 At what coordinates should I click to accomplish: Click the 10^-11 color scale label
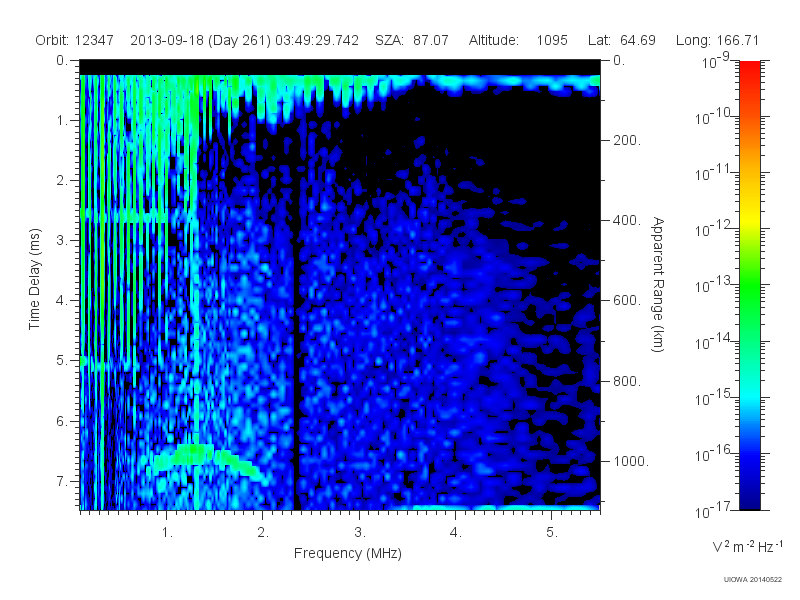coord(713,172)
